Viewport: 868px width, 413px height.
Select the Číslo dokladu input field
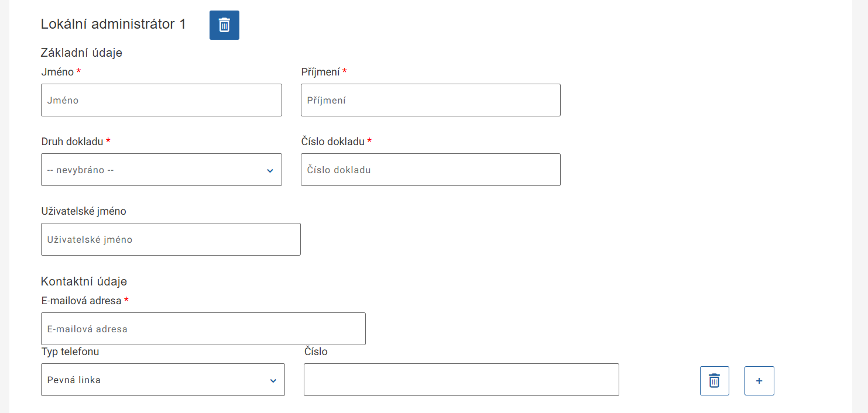(431, 170)
